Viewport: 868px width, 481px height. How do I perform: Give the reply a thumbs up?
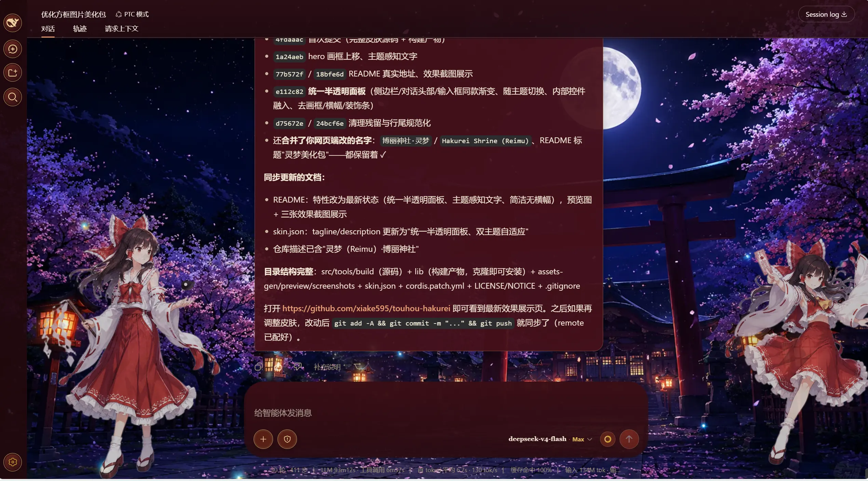point(278,367)
